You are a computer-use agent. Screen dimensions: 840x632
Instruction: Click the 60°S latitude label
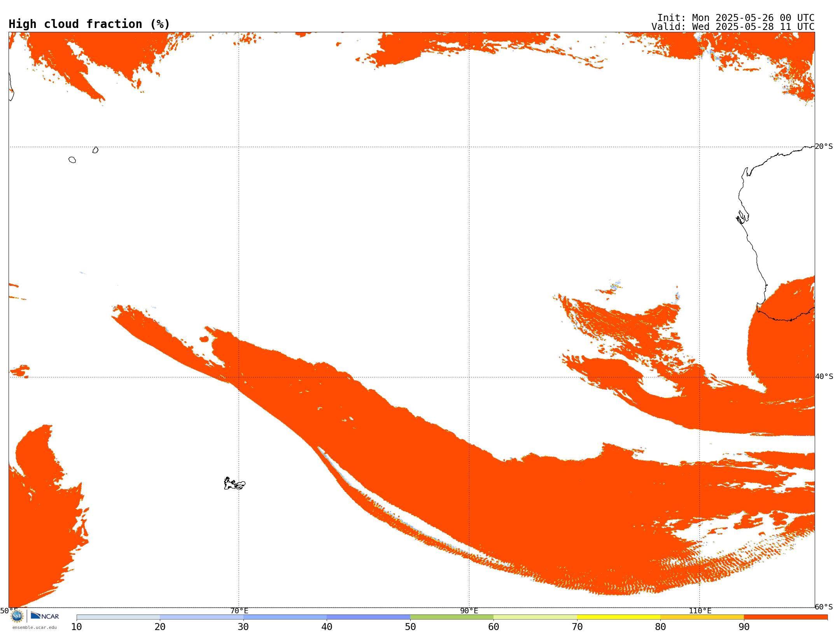point(824,607)
